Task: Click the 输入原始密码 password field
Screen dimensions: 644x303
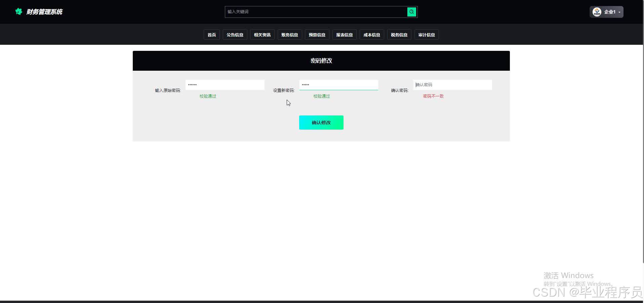Action: tap(225, 85)
